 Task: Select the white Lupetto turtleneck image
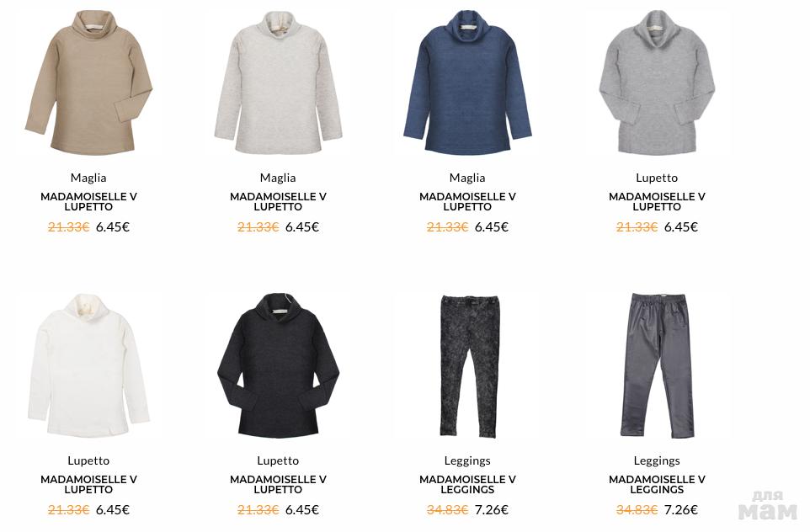click(88, 365)
